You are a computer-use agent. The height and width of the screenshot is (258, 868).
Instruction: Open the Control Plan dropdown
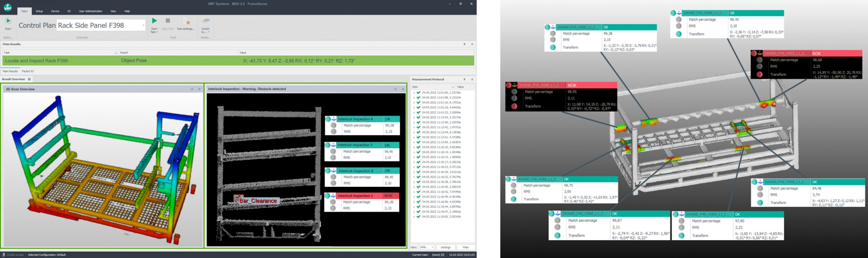(143, 25)
